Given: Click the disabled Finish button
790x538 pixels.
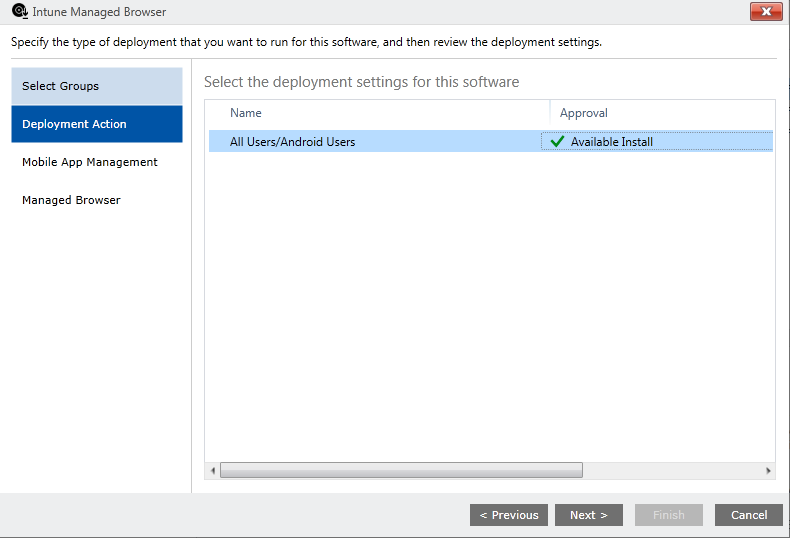Looking at the screenshot, I should (669, 515).
